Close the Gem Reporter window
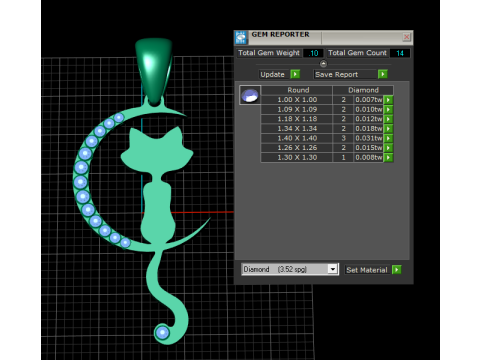 (406, 37)
